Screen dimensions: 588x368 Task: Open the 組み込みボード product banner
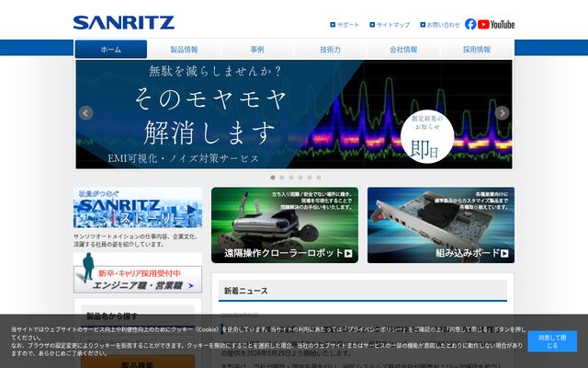pos(441,224)
